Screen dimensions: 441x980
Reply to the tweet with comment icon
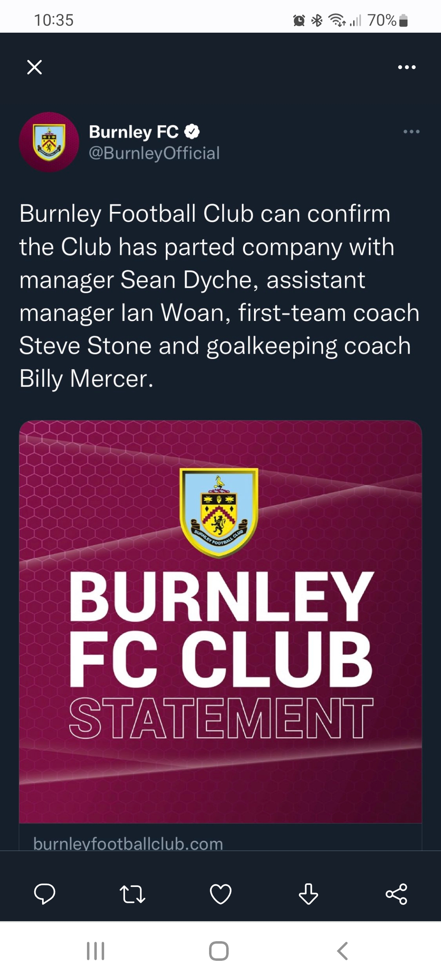pos(45,894)
